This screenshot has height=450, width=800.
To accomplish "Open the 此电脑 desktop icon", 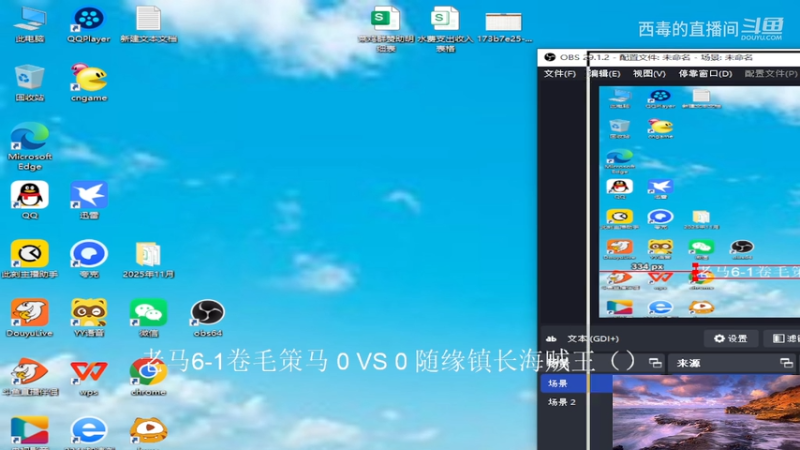I will pos(30,24).
